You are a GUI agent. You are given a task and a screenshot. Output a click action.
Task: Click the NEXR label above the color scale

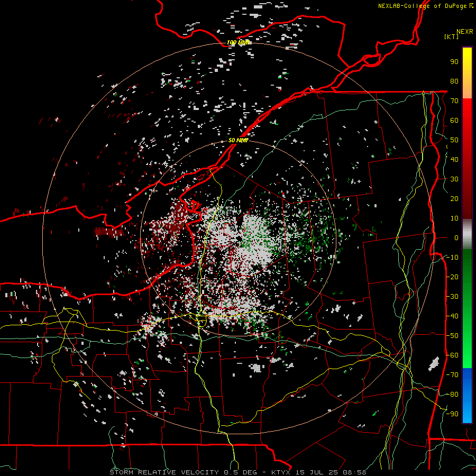464,32
